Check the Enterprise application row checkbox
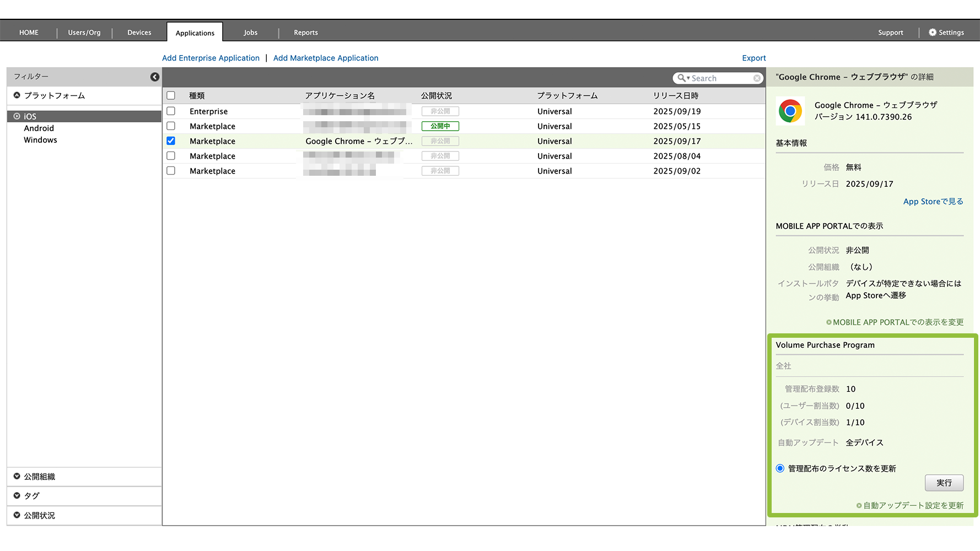The image size is (980, 551). (x=171, y=111)
